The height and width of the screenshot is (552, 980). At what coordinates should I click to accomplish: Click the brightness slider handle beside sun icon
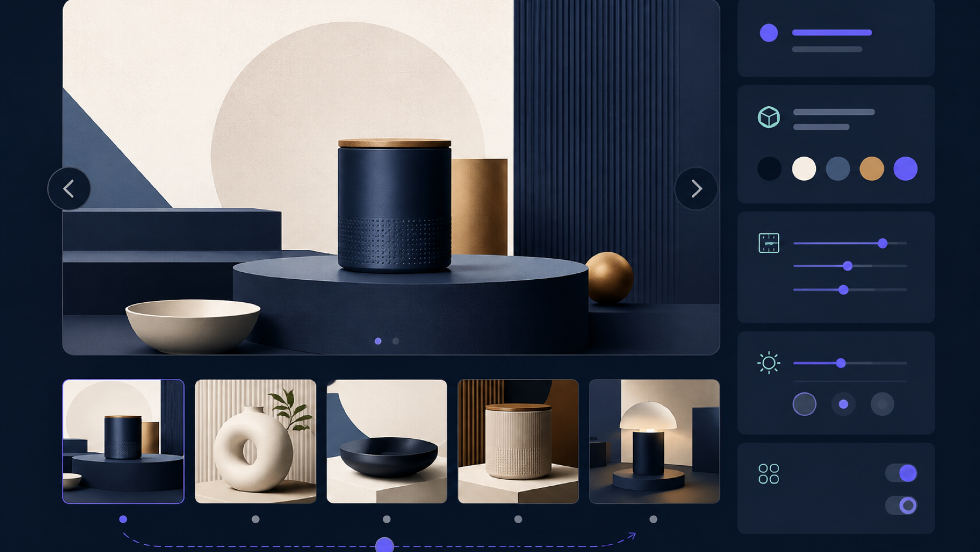841,363
